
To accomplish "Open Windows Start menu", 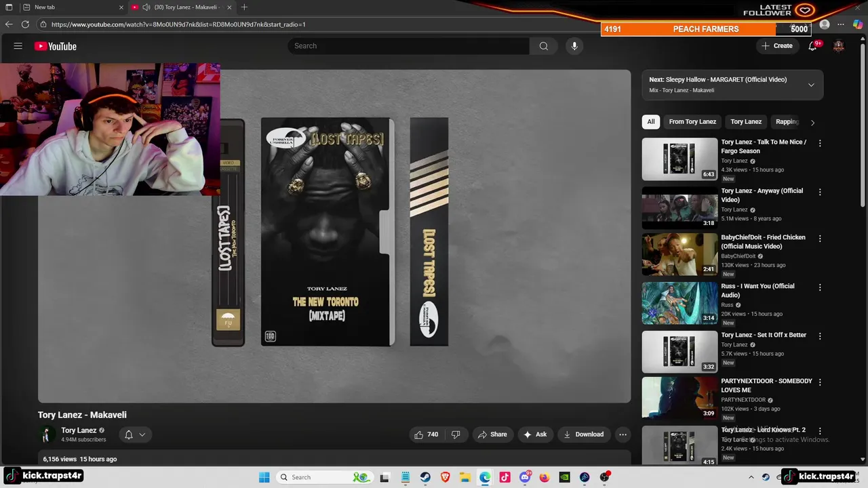I will (264, 477).
